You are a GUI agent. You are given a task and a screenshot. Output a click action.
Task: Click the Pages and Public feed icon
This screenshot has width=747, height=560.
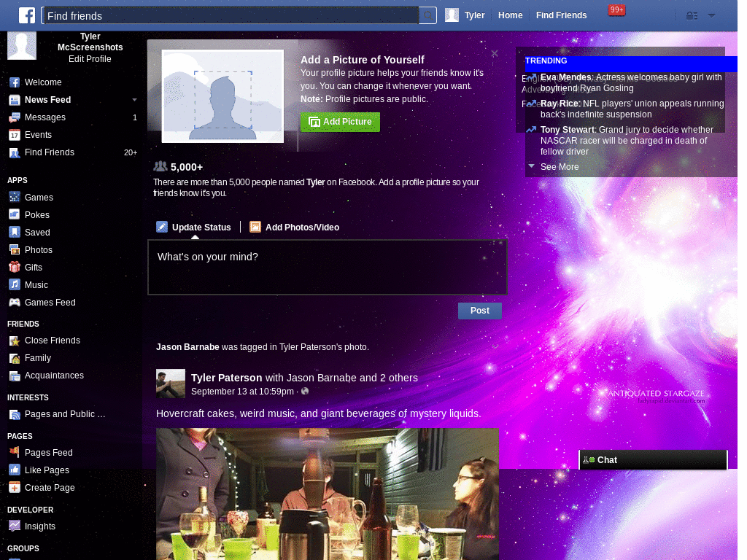pyautogui.click(x=15, y=414)
